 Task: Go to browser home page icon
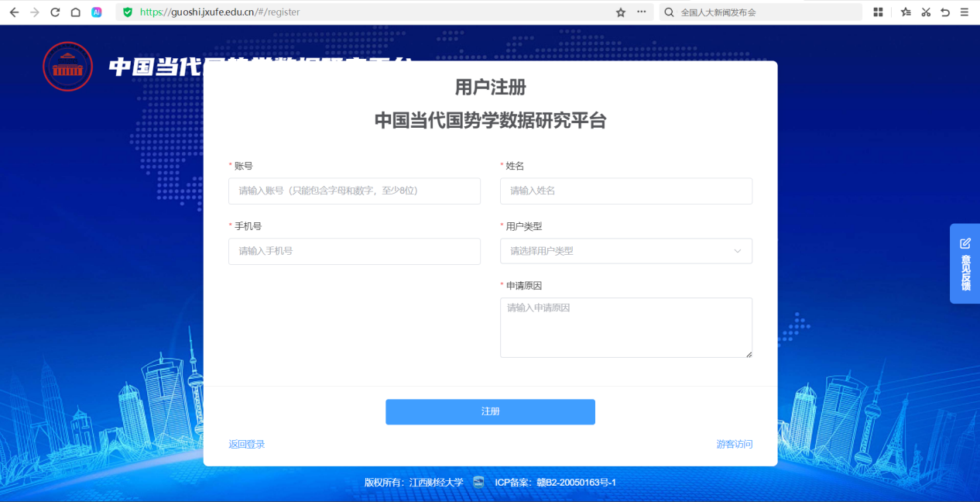point(75,12)
